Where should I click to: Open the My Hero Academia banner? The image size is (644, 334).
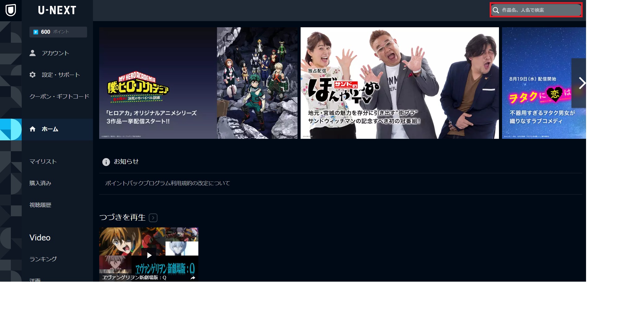[198, 83]
